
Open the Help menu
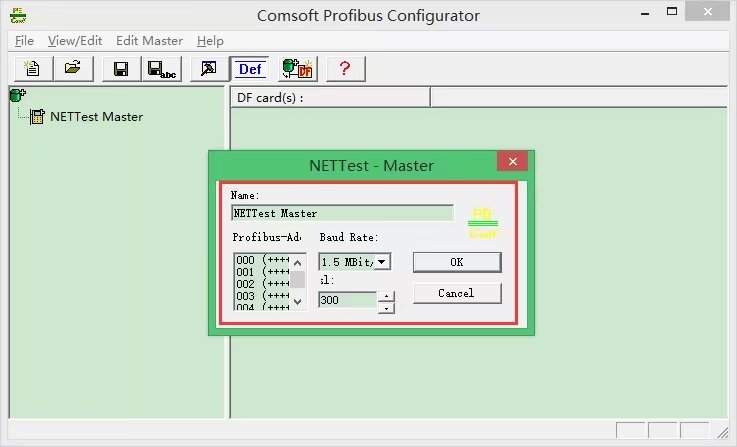tap(210, 41)
